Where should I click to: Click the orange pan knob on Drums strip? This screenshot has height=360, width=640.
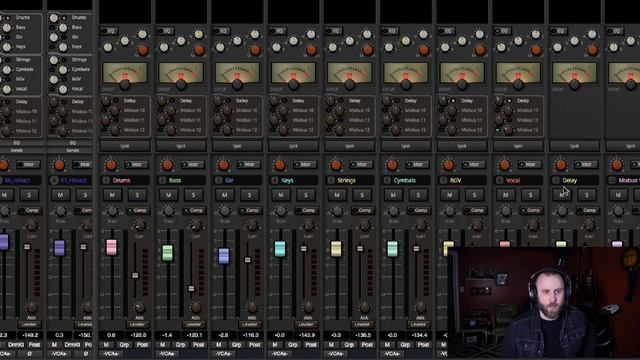pyautogui.click(x=111, y=165)
